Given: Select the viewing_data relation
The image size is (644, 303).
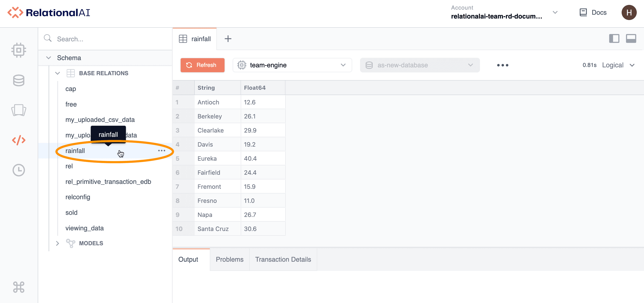Looking at the screenshot, I should tap(85, 228).
